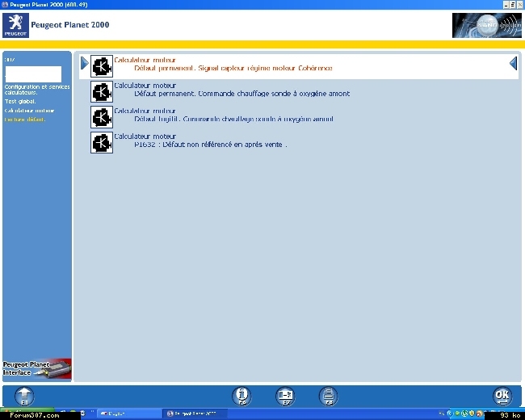Click 'Lecture défaut.' in the sidebar
This screenshot has width=525, height=420.
[x=25, y=120]
